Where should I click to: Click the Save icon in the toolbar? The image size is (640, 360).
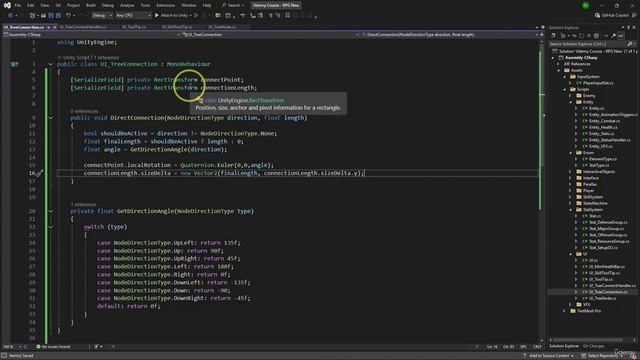(x=51, y=16)
